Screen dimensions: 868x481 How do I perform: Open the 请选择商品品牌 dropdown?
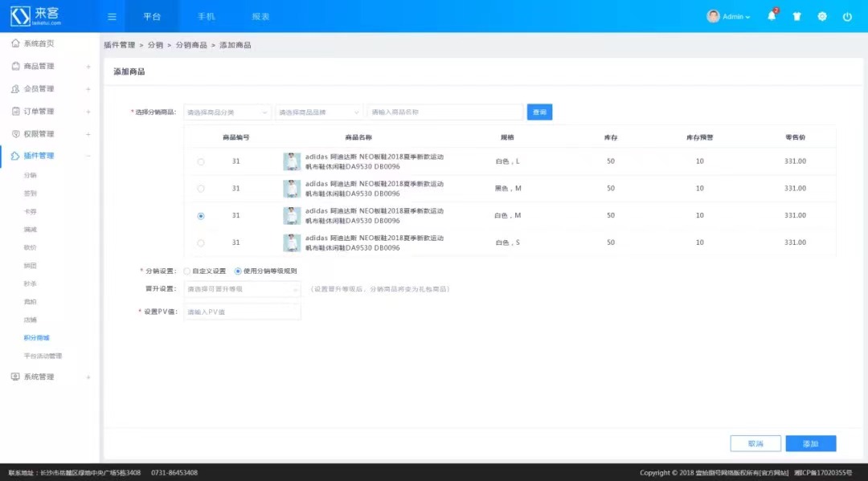point(319,112)
